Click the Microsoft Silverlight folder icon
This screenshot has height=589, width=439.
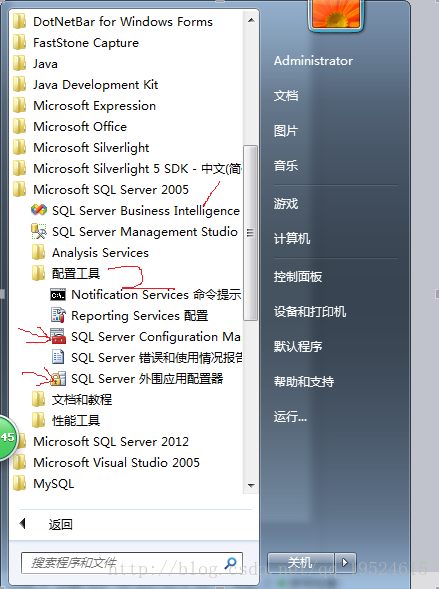[x=19, y=148]
